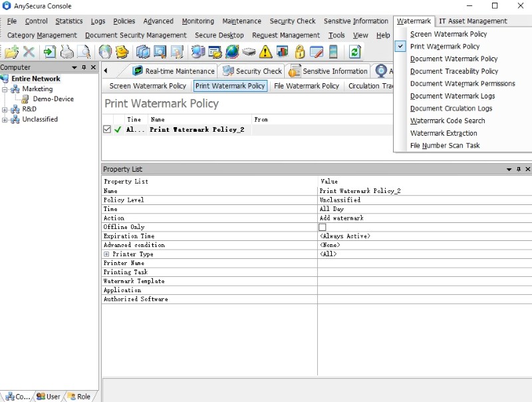Switch to Screen Watermark Policy tab
The image size is (532, 402).
pos(148,86)
